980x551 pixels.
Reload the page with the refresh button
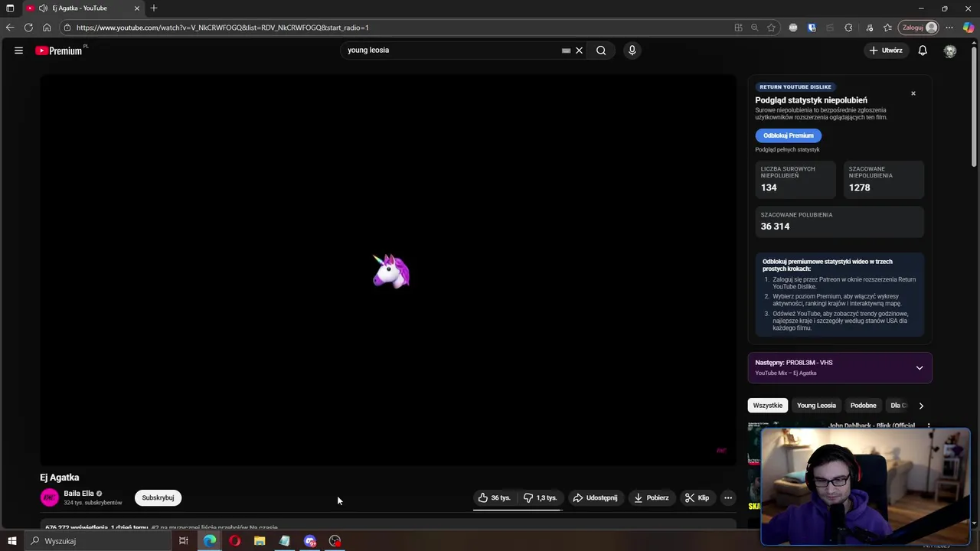coord(28,28)
